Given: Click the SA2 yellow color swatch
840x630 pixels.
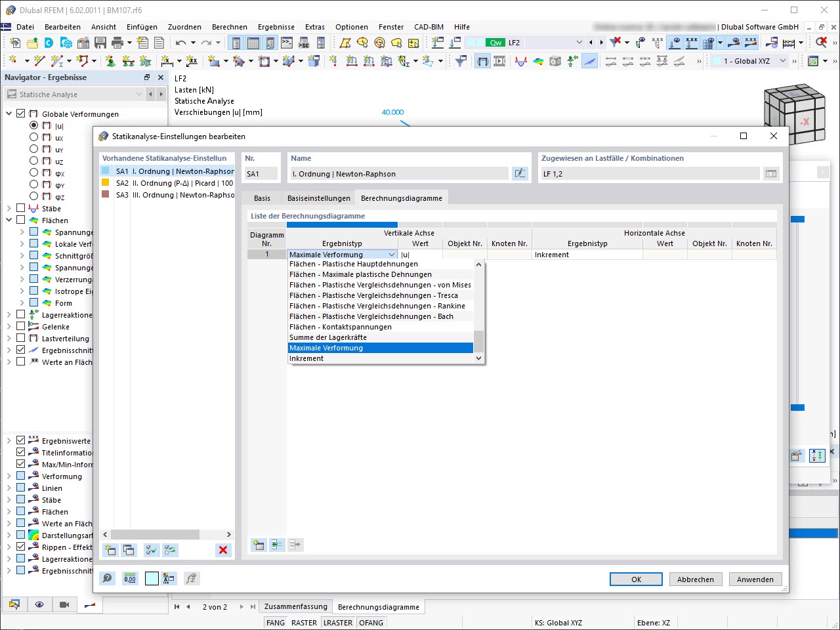Looking at the screenshot, I should [x=105, y=183].
